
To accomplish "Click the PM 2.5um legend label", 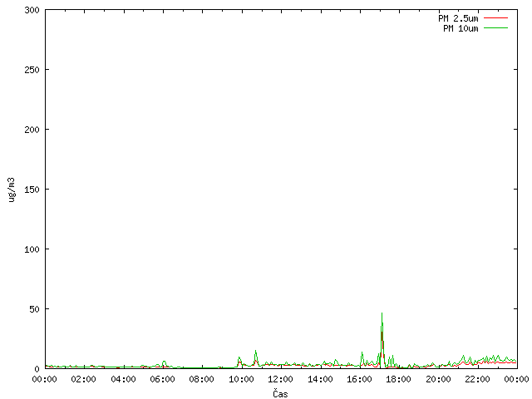I will click(x=458, y=18).
